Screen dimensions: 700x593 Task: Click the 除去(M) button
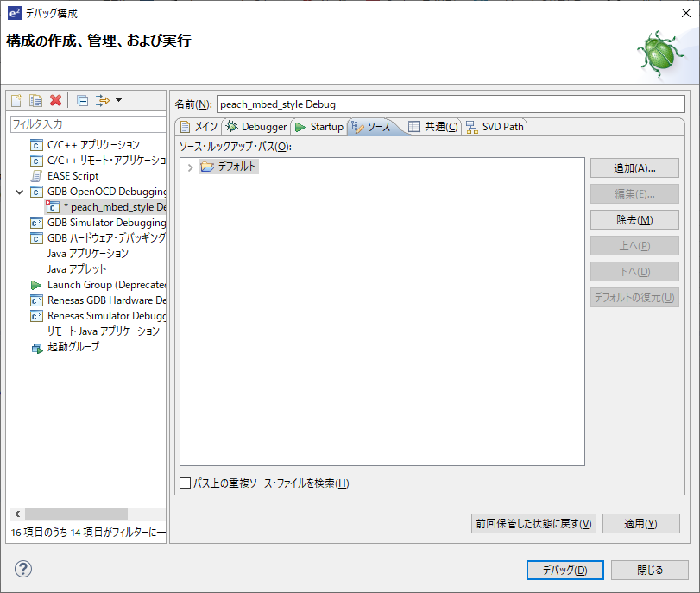[634, 220]
